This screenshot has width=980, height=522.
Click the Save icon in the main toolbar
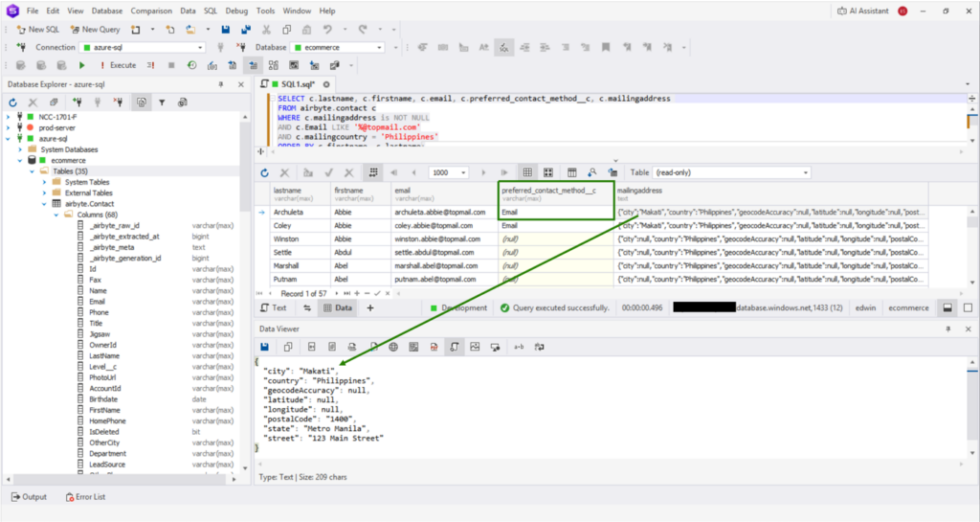point(225,30)
